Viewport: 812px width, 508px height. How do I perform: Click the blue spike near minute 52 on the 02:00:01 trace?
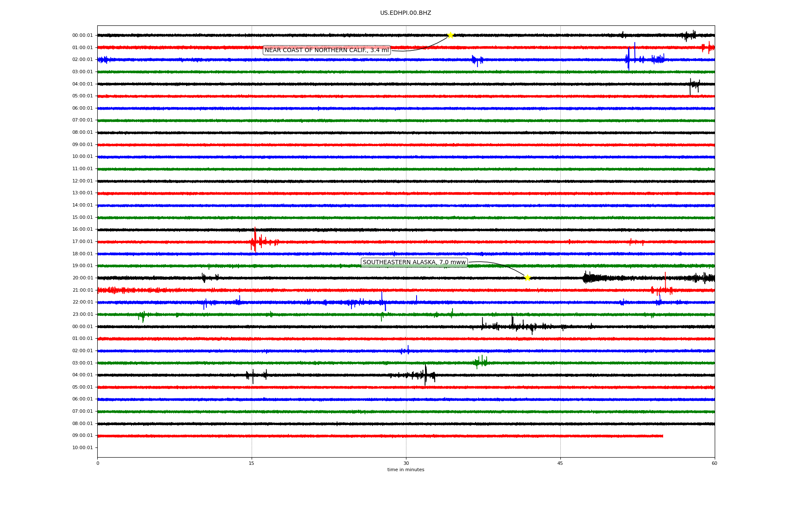click(x=629, y=59)
